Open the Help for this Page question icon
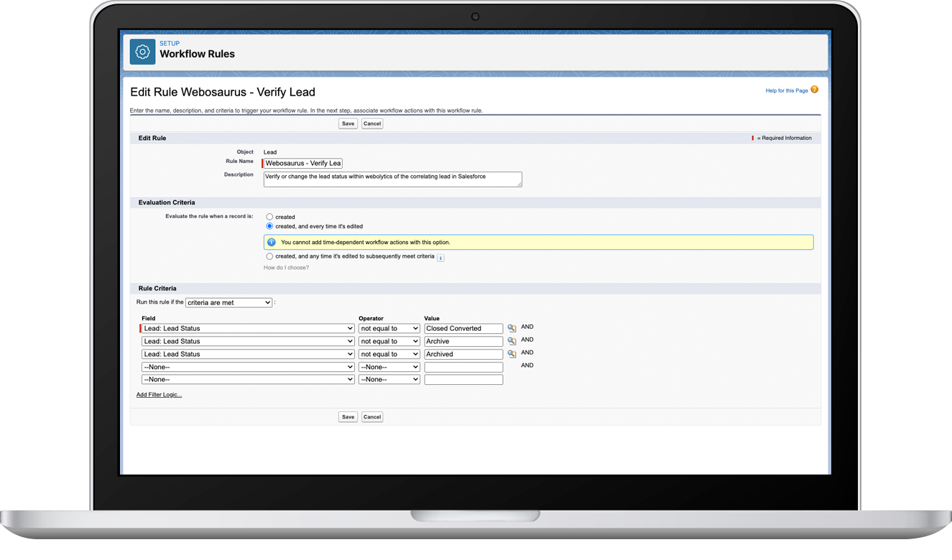Image resolution: width=952 pixels, height=560 pixels. 814,90
